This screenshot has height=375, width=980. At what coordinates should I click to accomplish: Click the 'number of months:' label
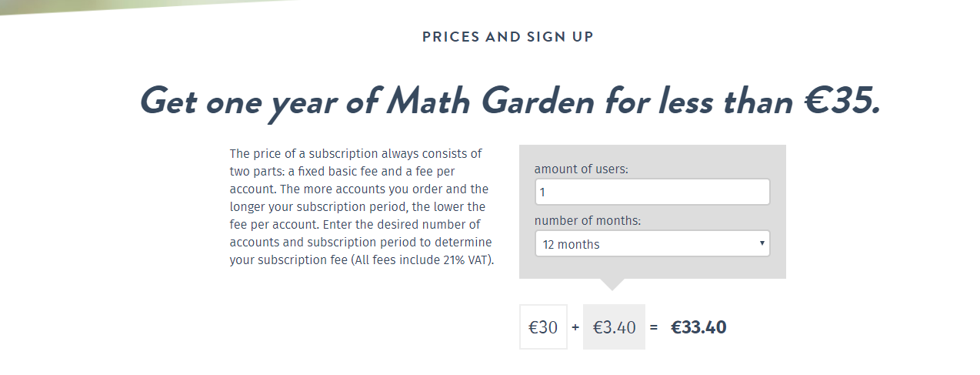(588, 220)
